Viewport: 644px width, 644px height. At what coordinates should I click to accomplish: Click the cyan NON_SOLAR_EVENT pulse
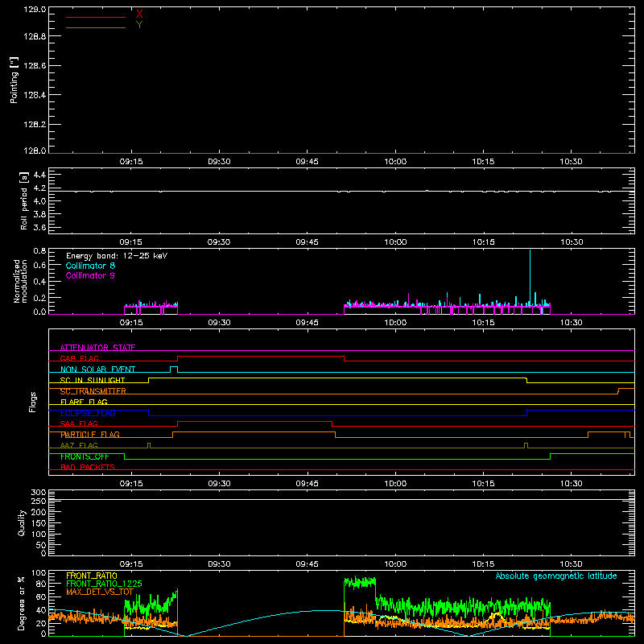point(174,369)
